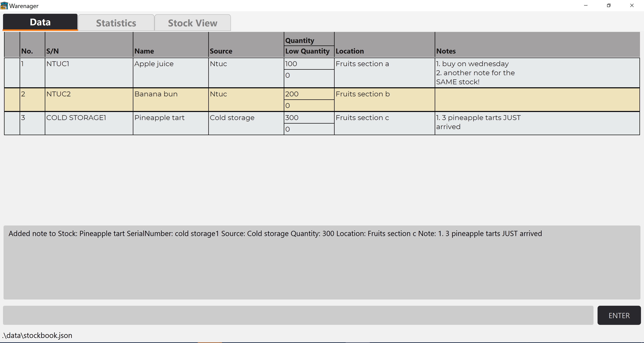Screen dimensions: 644x343
Task: Click the quantity value 200
Action: pyautogui.click(x=309, y=94)
